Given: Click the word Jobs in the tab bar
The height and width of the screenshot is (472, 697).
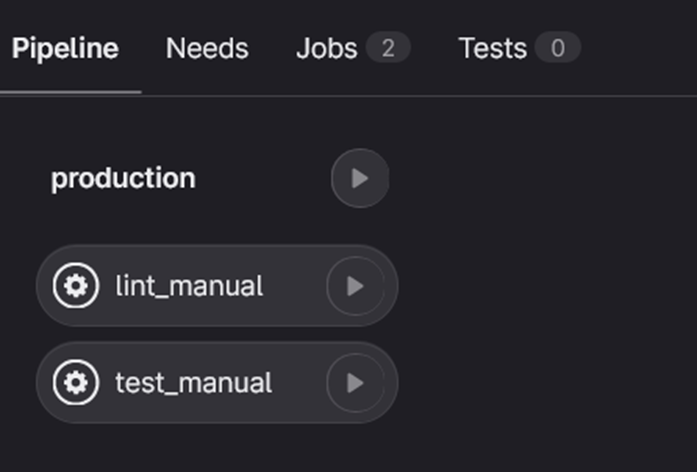Looking at the screenshot, I should tap(326, 48).
